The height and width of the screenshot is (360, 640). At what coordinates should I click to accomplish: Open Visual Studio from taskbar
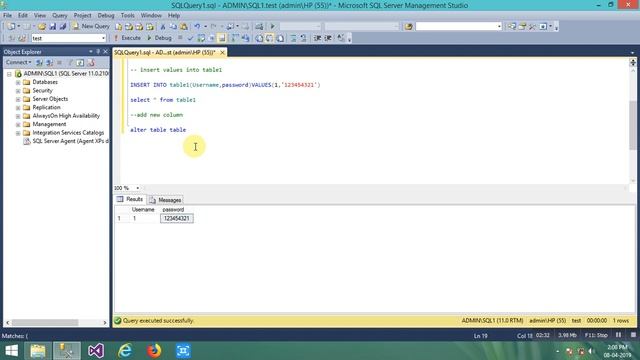(x=96, y=351)
